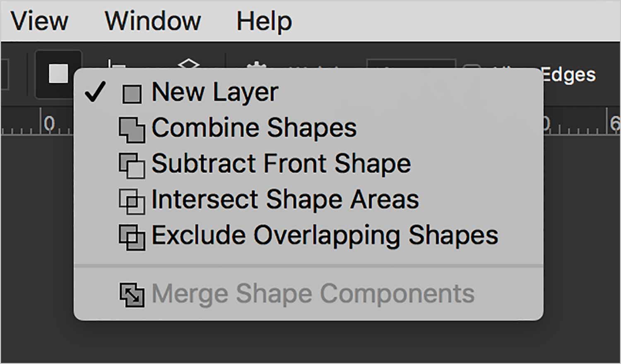Click the Merge Shape Components arrow icon
This screenshot has height=364, width=621.
click(132, 295)
